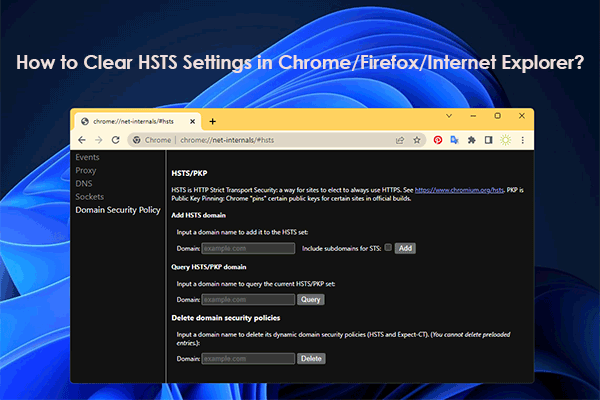Open Chrome's three-dot menu

[522, 140]
